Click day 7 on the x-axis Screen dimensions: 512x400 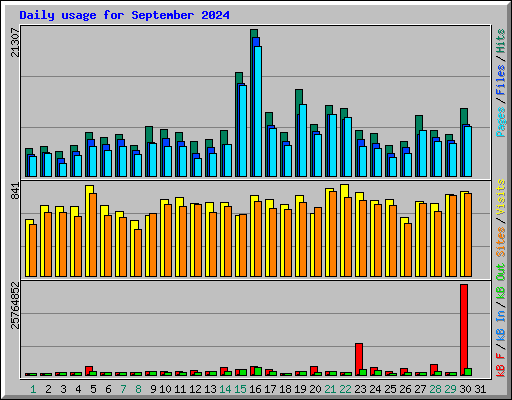[123, 389]
